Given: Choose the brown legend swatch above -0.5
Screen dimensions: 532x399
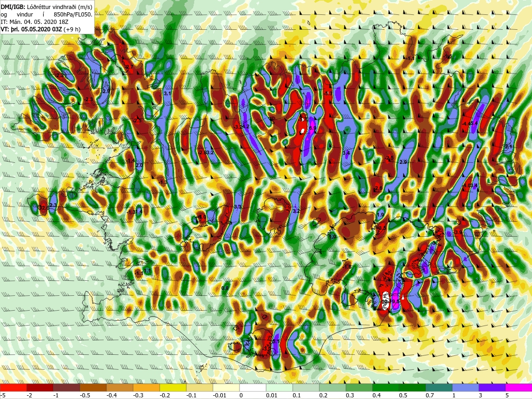Looking at the screenshot, I should point(93,387).
